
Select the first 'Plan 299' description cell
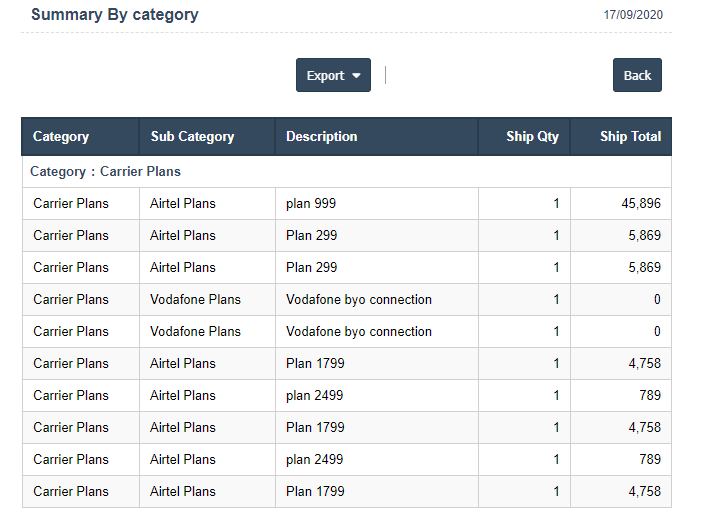(x=311, y=236)
